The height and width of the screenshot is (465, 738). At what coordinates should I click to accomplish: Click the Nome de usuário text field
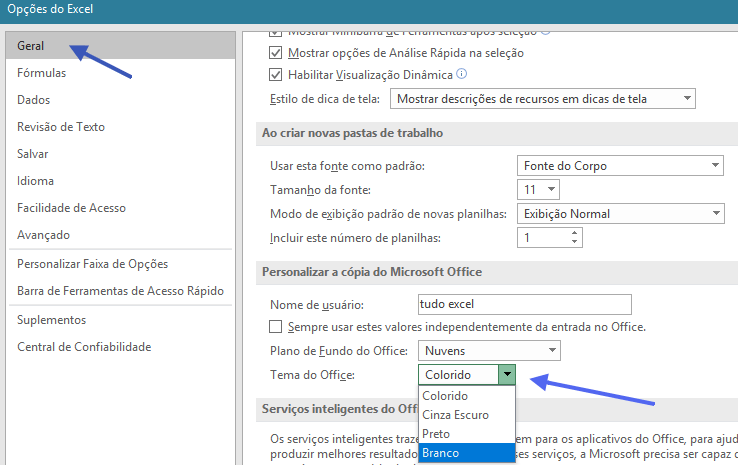click(x=525, y=305)
